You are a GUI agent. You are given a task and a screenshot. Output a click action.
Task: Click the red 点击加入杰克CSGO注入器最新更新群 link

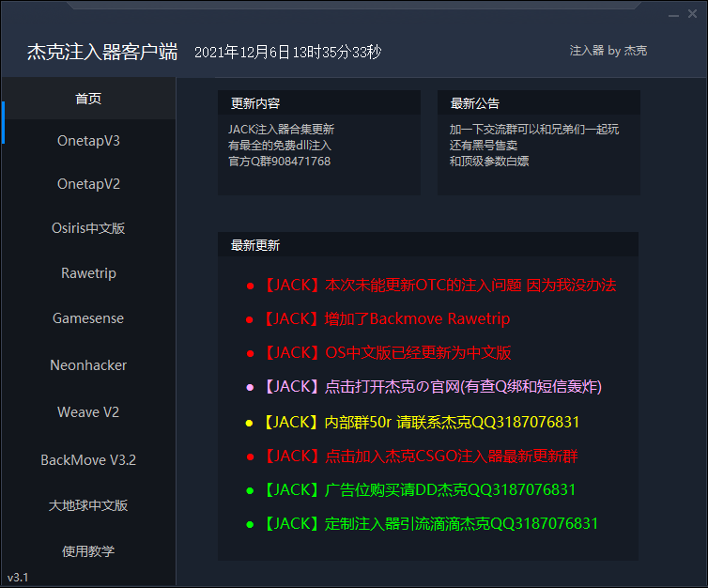click(x=420, y=456)
